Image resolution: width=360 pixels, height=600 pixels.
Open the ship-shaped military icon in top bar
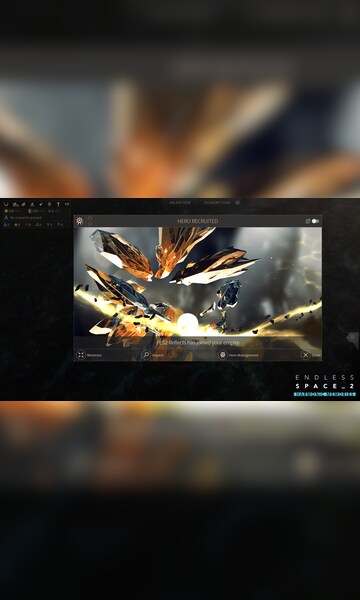(41, 204)
